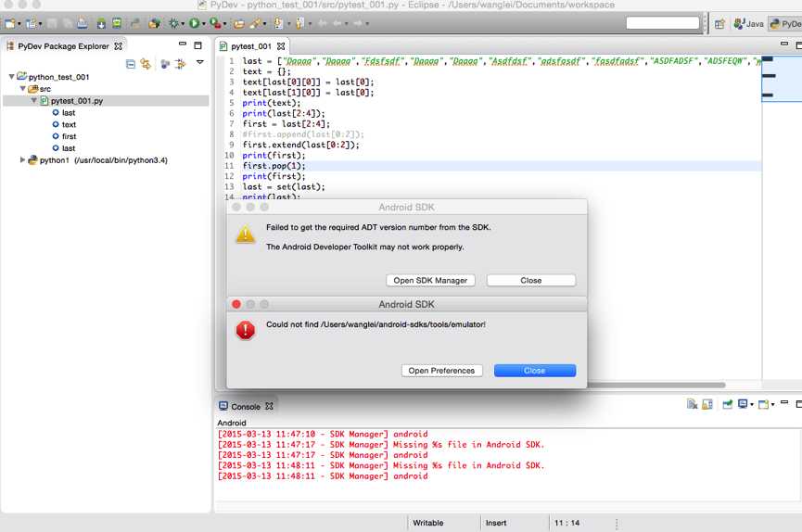Switch to the Java perspective
The height and width of the screenshot is (532, 802).
748,23
